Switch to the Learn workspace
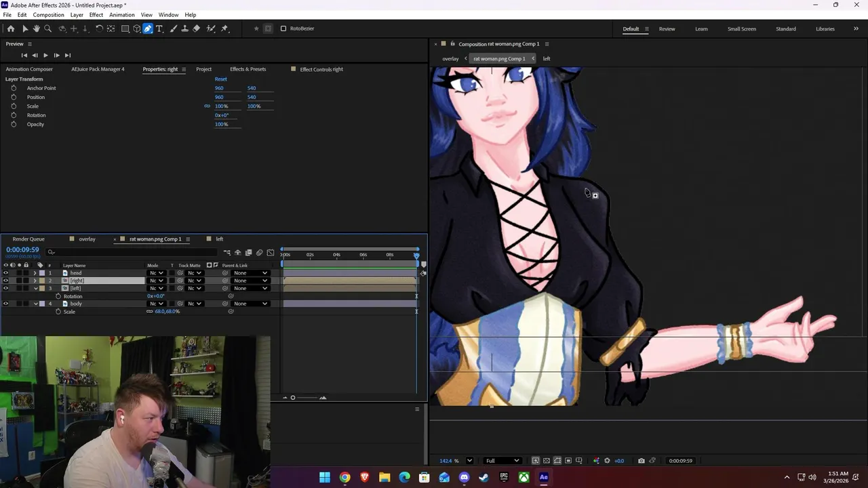 tap(701, 29)
